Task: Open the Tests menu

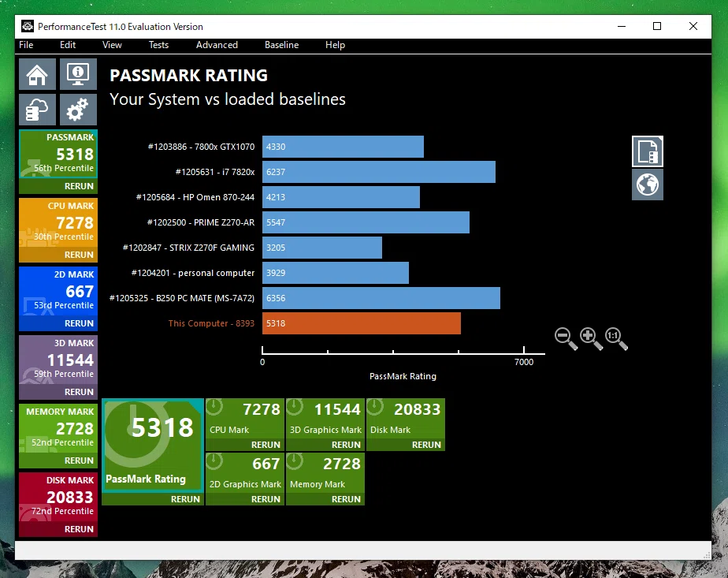Action: point(158,45)
